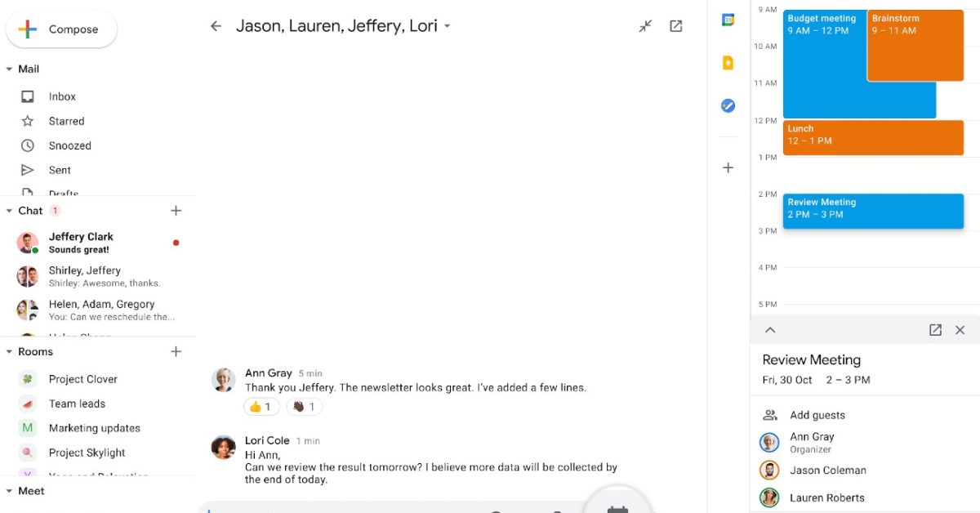This screenshot has height=513, width=980.
Task: Click Lori Cole's message avatar
Action: pos(224,448)
